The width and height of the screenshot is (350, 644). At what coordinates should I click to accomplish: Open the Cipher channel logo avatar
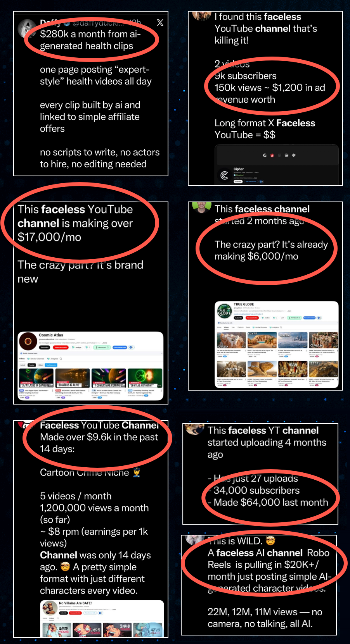[x=224, y=176]
